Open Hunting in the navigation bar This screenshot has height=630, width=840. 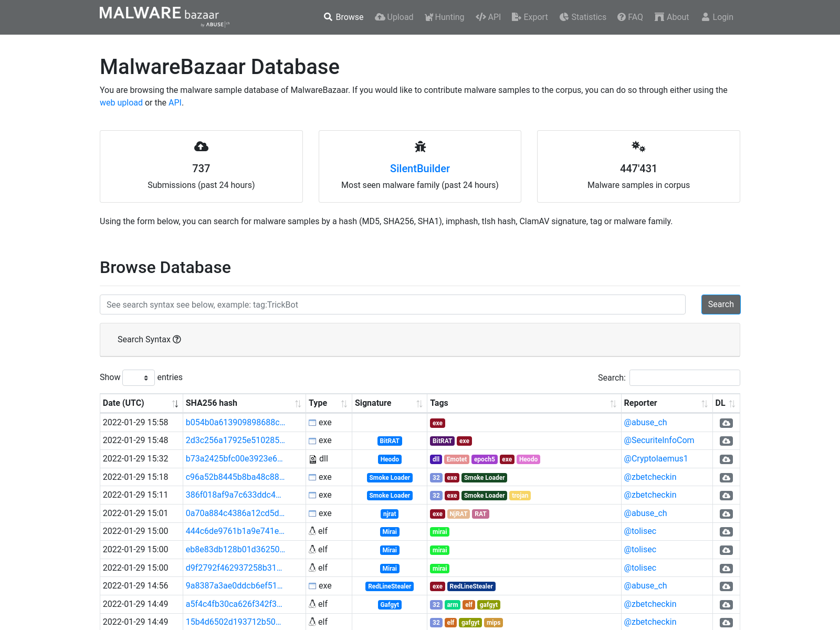point(445,17)
